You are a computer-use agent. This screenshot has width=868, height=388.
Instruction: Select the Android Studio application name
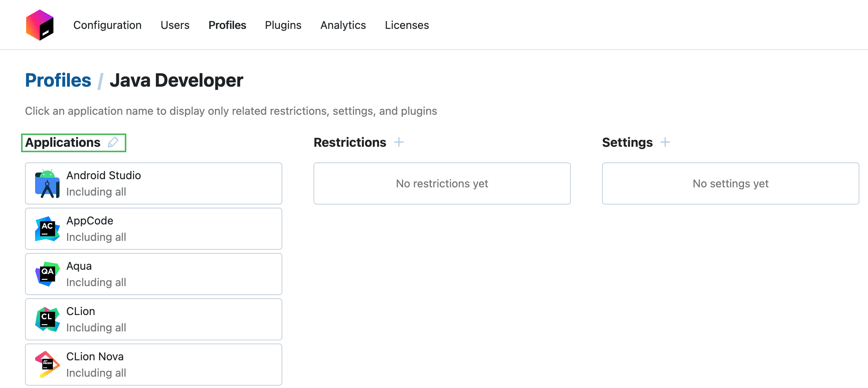103,175
